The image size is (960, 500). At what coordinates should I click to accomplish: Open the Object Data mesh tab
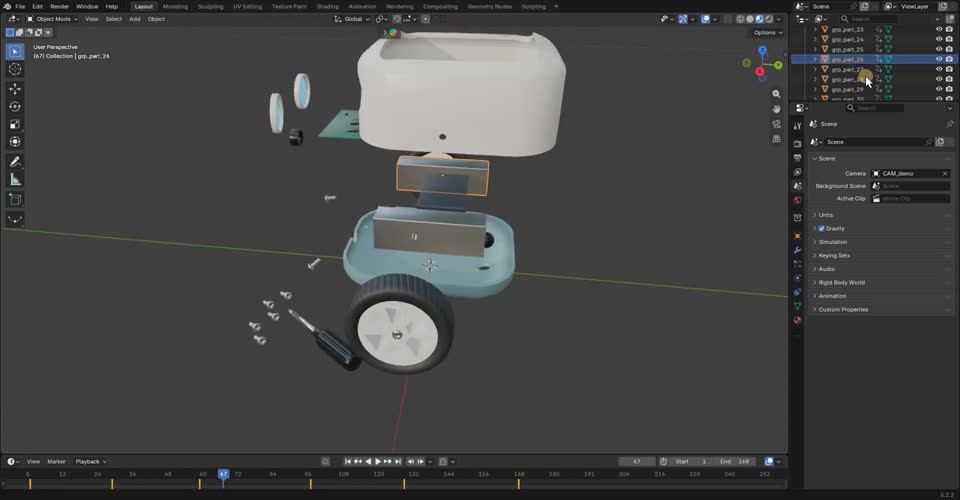(797, 306)
